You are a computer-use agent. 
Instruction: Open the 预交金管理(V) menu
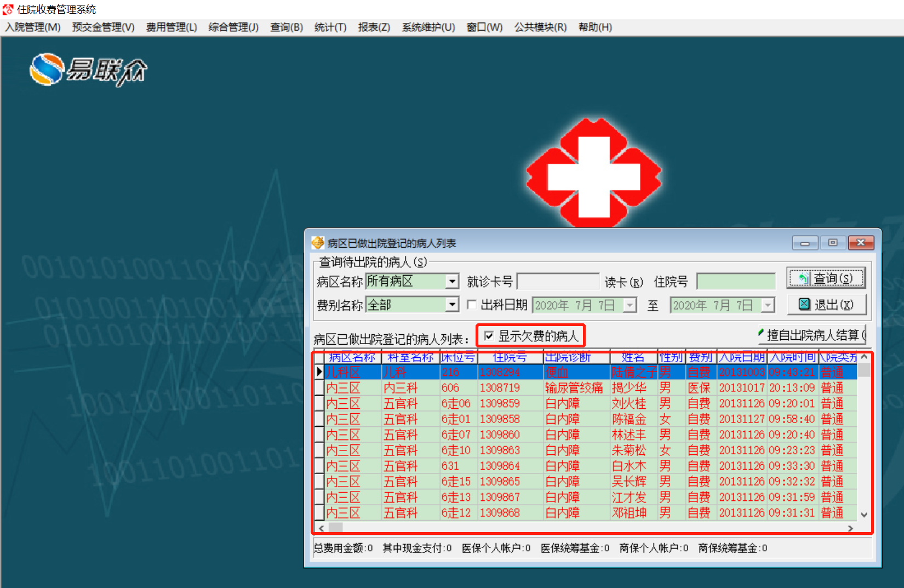point(103,27)
